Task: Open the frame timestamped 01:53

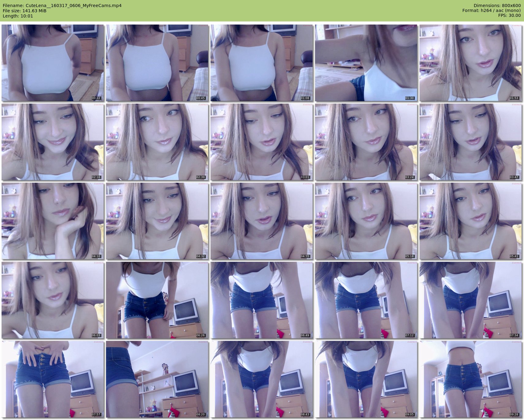Action: pyautogui.click(x=470, y=63)
